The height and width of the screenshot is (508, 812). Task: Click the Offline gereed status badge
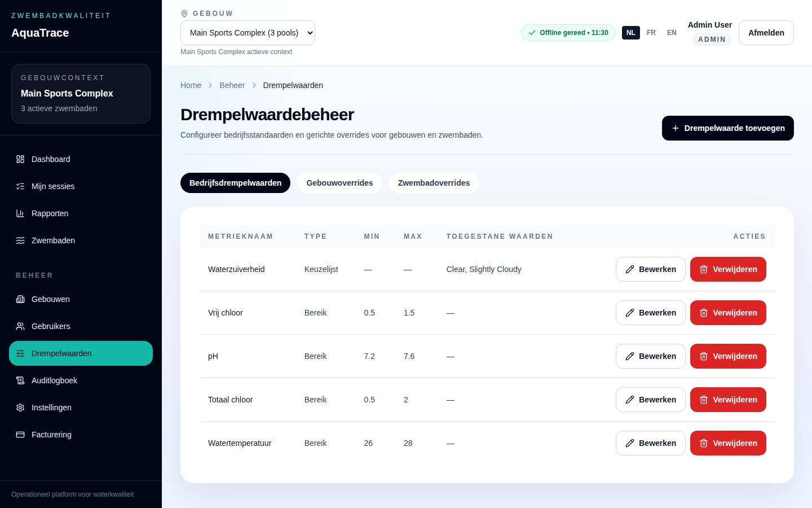[568, 33]
